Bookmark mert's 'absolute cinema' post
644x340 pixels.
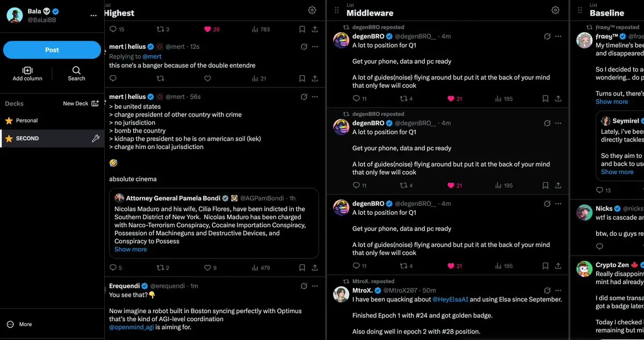[302, 267]
